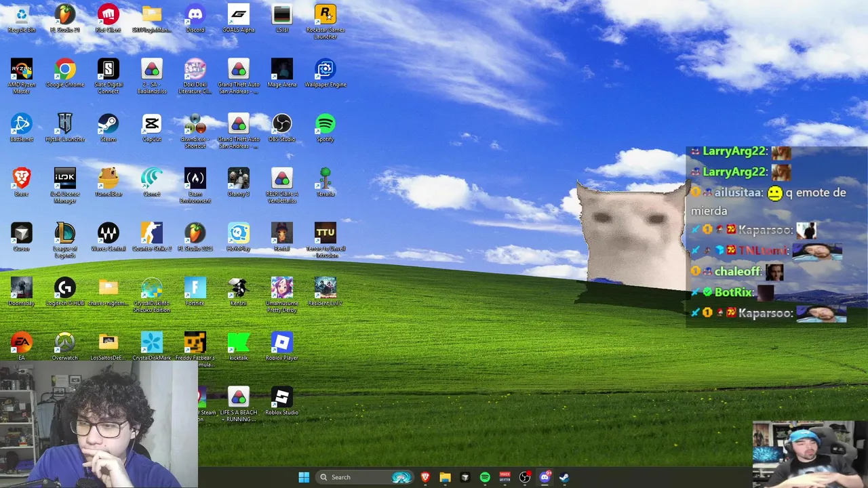Open the kicktalk shortcut
Screen dimensions: 868x488
pos(239,347)
